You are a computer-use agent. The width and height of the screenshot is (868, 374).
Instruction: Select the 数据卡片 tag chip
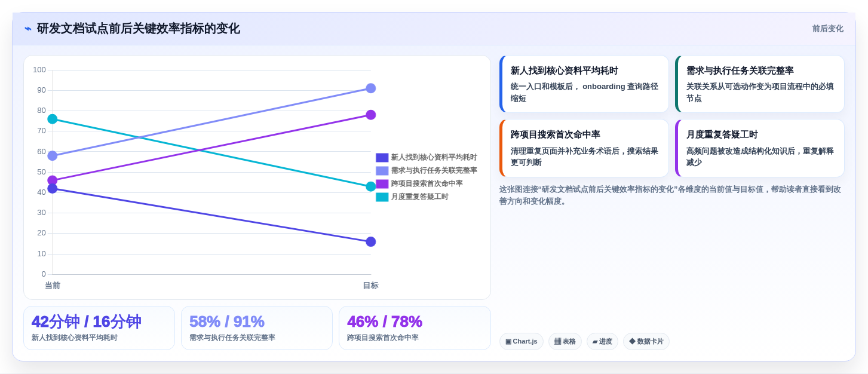tap(646, 342)
